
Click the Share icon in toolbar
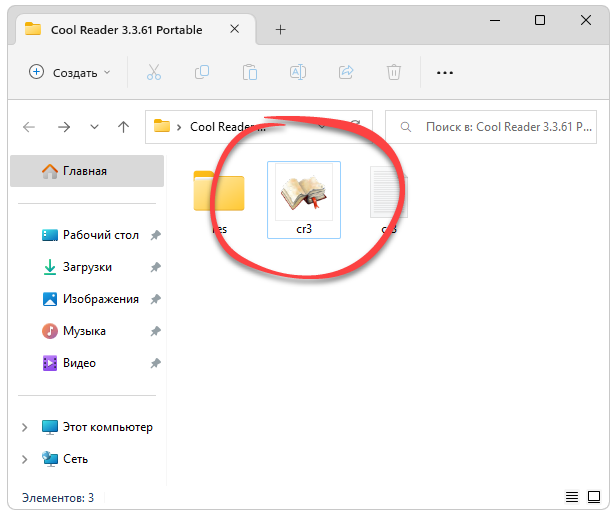[346, 72]
